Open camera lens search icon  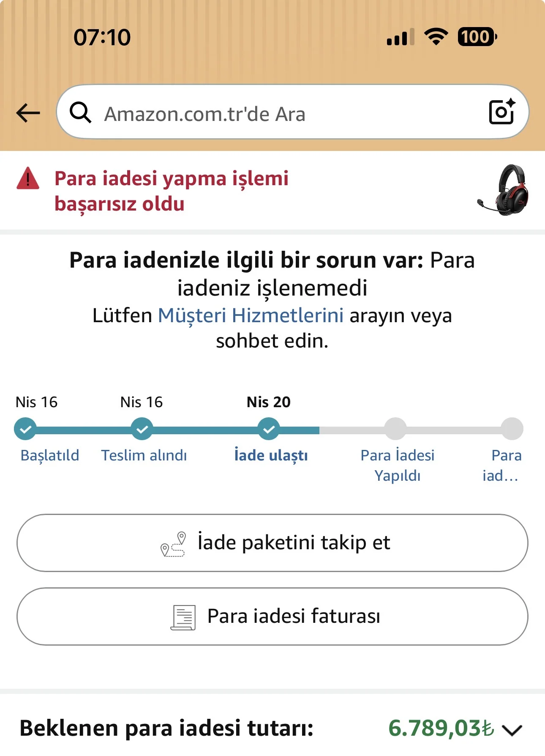[x=502, y=112]
